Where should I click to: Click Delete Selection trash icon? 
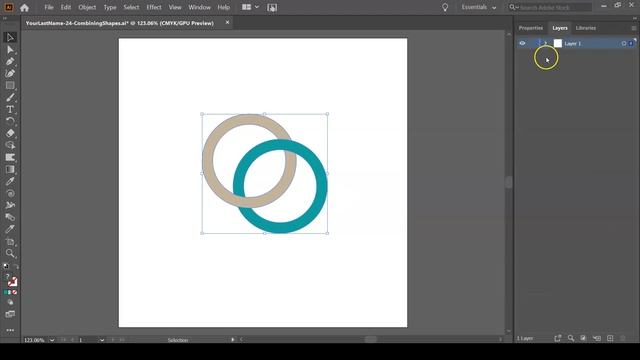(623, 338)
